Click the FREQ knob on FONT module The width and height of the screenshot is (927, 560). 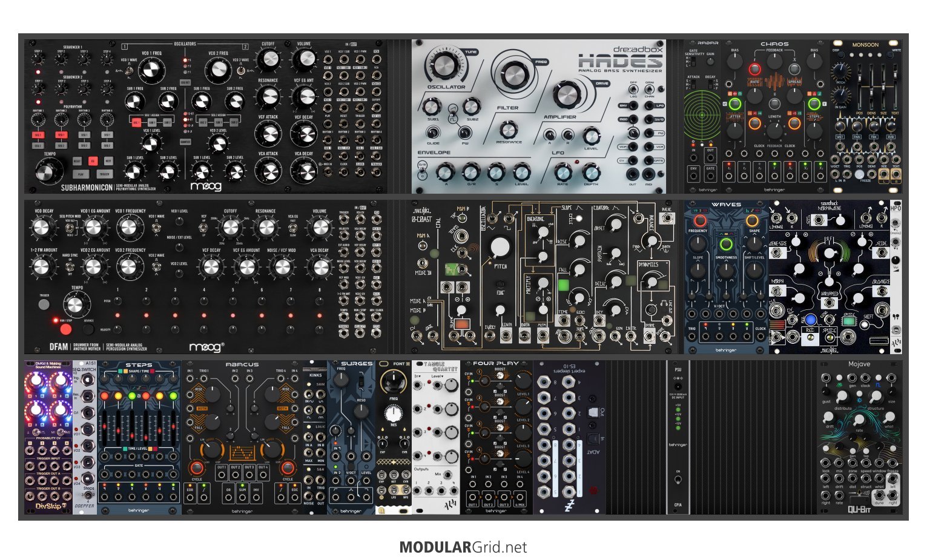tap(394, 381)
